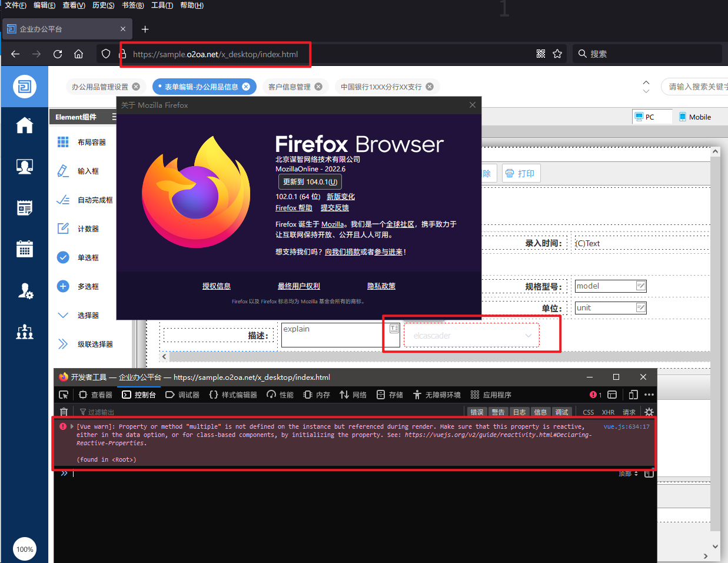
Task: Open the vue.js:634:17 source link
Action: 626,426
